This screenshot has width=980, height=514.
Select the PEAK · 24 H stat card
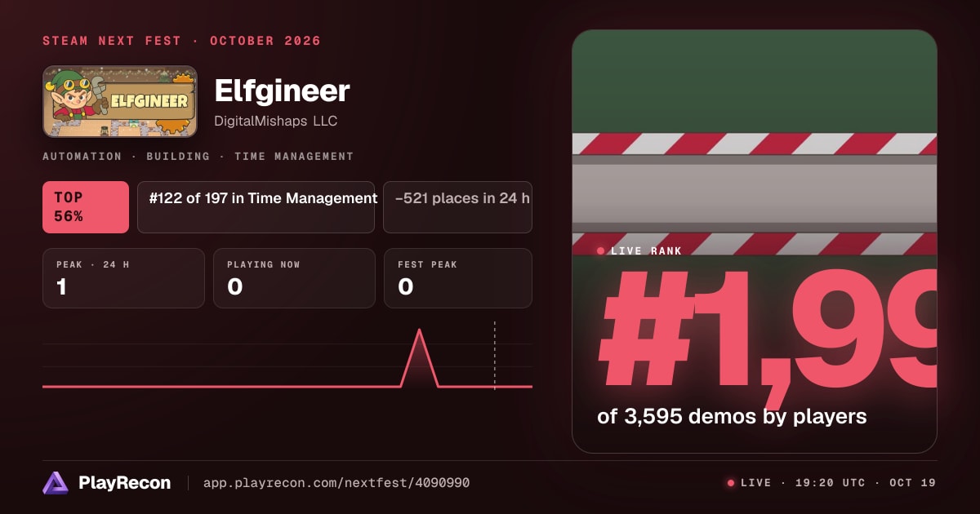[x=123, y=278]
